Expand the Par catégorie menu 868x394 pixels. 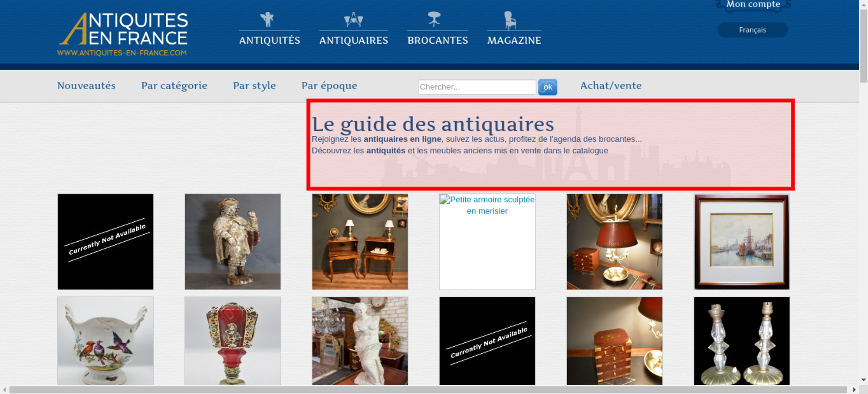[174, 85]
